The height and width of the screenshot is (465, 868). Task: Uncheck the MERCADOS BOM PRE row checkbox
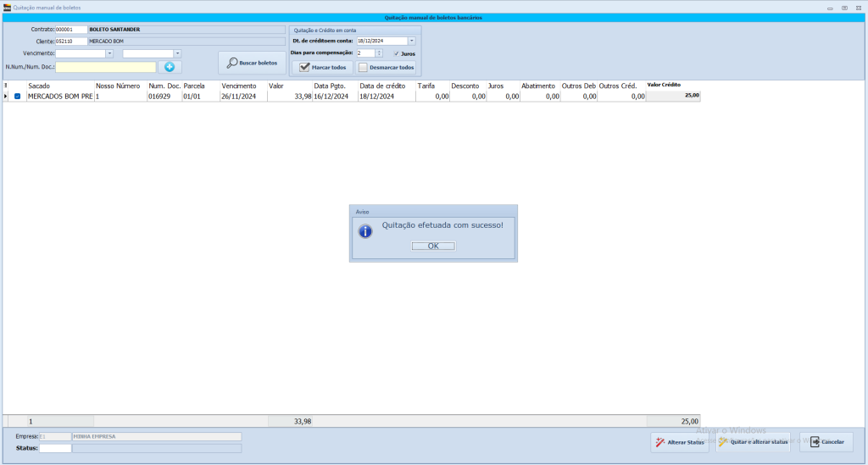(x=17, y=97)
